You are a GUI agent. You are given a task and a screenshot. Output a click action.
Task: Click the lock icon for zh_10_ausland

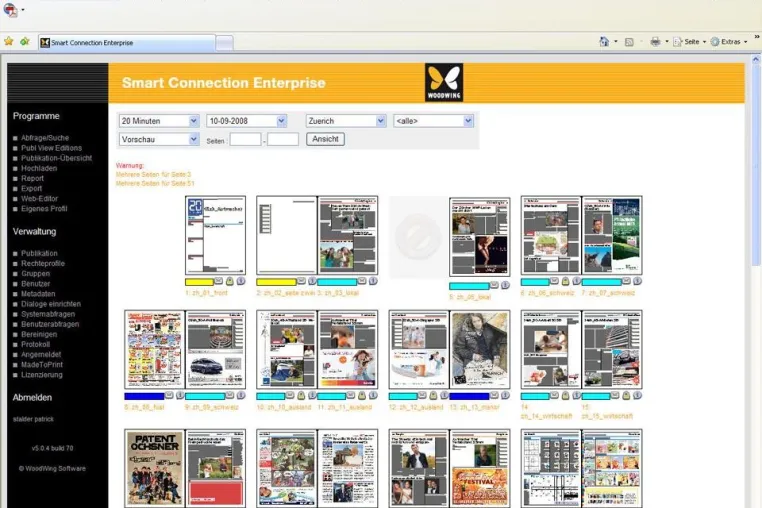[301, 395]
